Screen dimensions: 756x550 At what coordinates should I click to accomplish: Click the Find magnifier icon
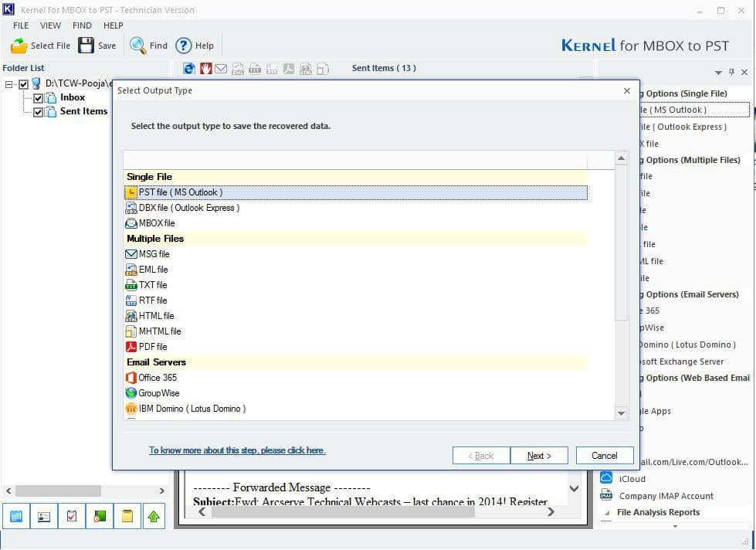[x=138, y=46]
